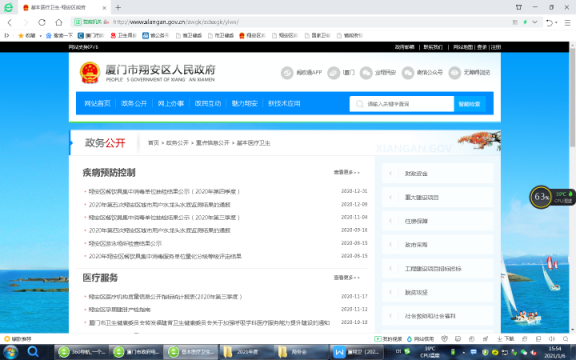This screenshot has width=576, height=360.
Task: Expand 财政资金 sidebar item
Action: [x=438, y=173]
